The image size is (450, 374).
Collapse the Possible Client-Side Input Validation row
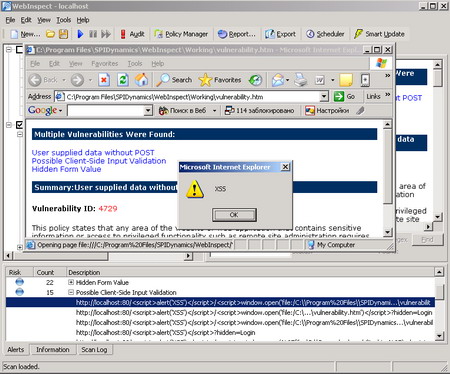pyautogui.click(x=71, y=292)
